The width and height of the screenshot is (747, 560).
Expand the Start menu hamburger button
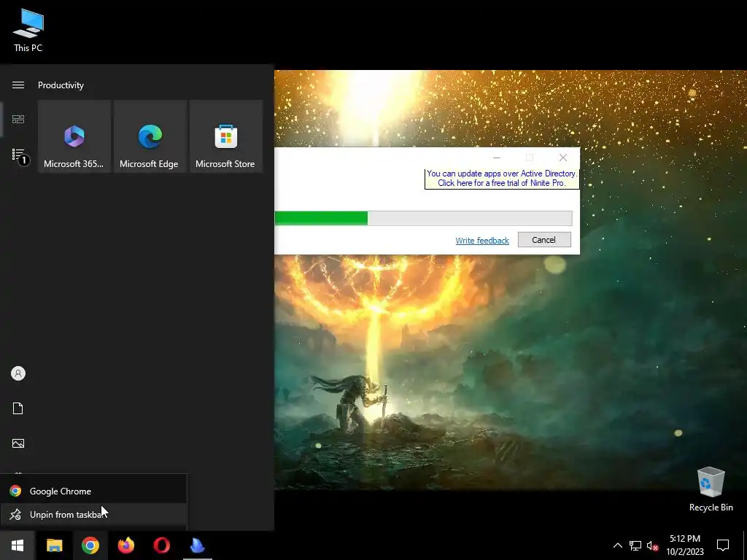(x=18, y=85)
